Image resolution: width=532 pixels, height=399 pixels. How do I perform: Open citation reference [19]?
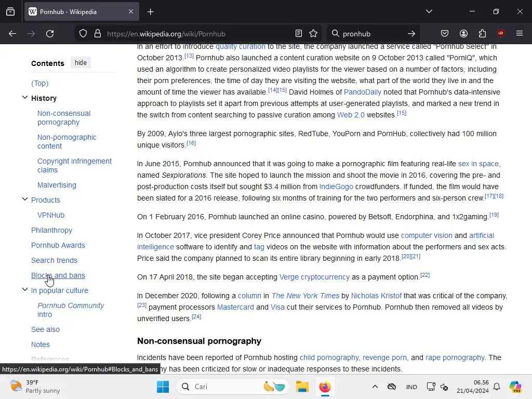click(494, 215)
